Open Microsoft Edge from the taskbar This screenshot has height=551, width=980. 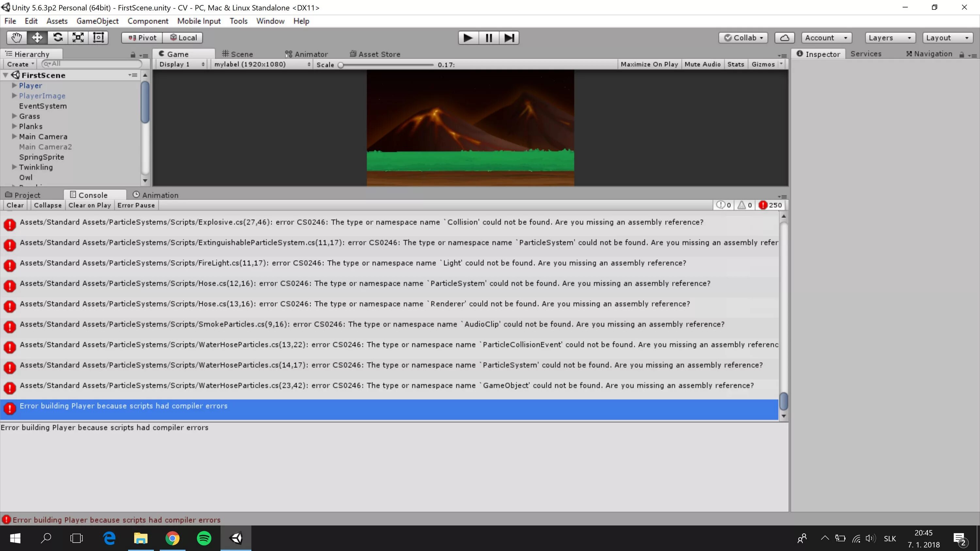click(109, 538)
